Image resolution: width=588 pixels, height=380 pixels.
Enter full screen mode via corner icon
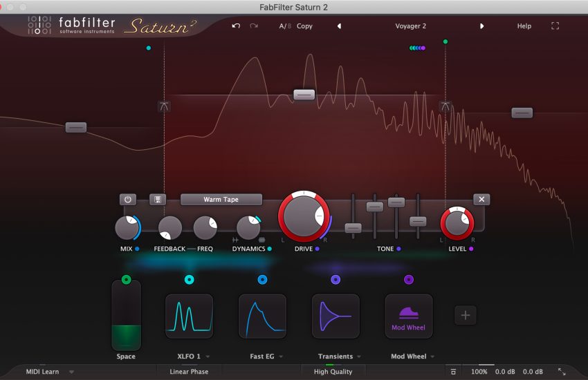[555, 26]
